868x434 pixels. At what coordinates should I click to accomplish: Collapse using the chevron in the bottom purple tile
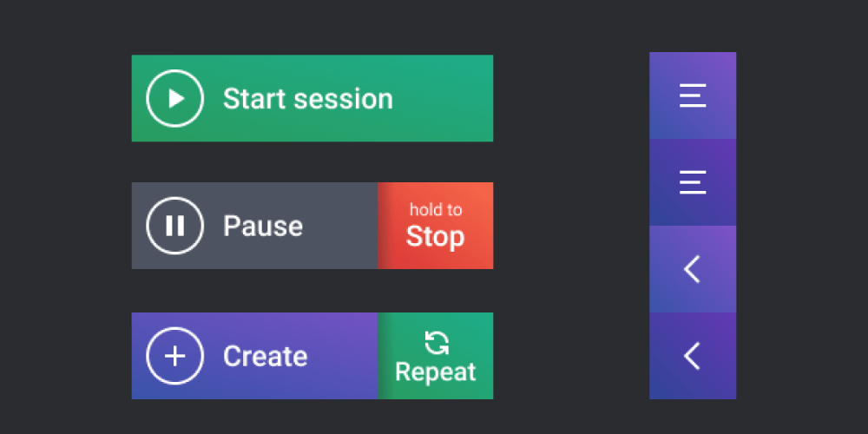pos(692,356)
